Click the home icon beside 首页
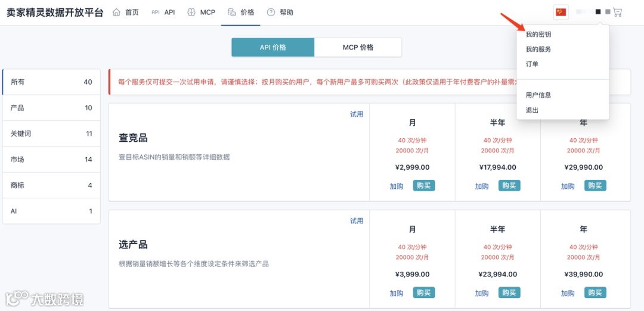The image size is (644, 311). (x=117, y=13)
